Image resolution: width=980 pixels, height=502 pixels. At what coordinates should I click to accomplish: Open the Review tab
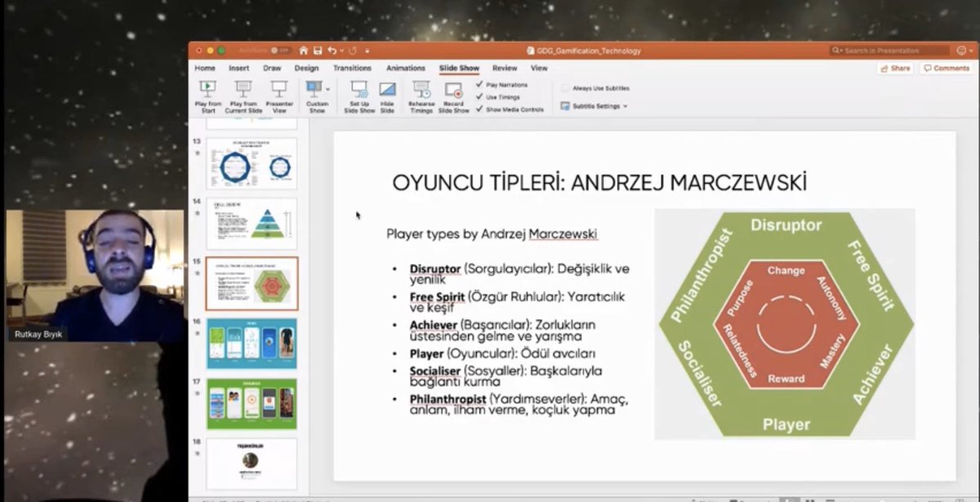click(505, 68)
